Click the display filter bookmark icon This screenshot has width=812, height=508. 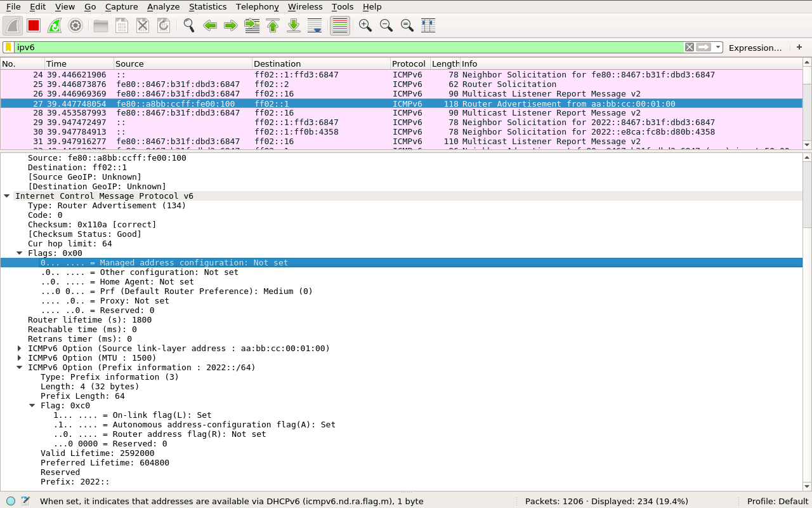coord(8,48)
